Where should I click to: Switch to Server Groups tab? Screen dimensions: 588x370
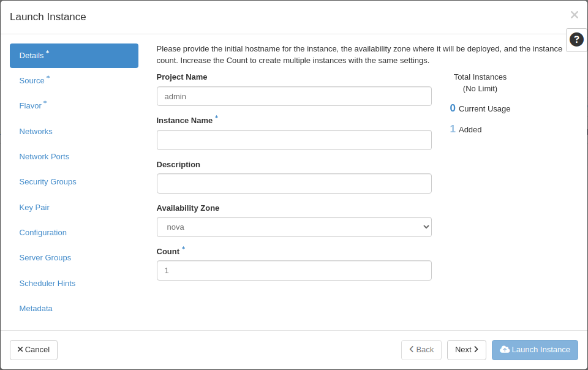click(74, 257)
